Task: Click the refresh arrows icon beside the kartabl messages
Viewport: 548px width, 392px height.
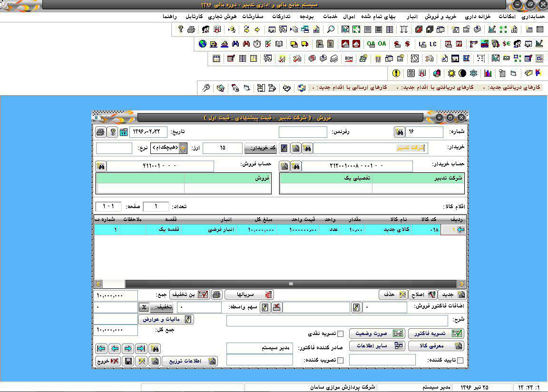Action: click(302, 88)
